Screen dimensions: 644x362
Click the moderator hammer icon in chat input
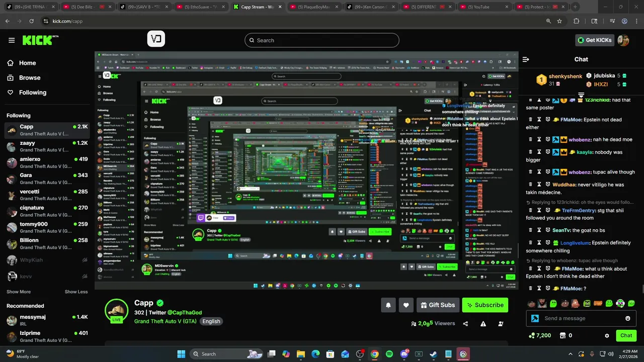point(535,318)
